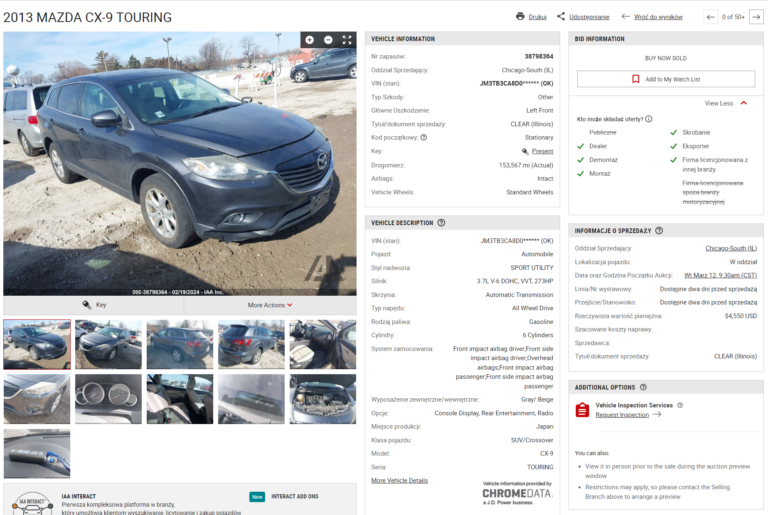Click the bookmark icon in Add to Watch List
Image resolution: width=768 pixels, height=515 pixels.
point(635,79)
